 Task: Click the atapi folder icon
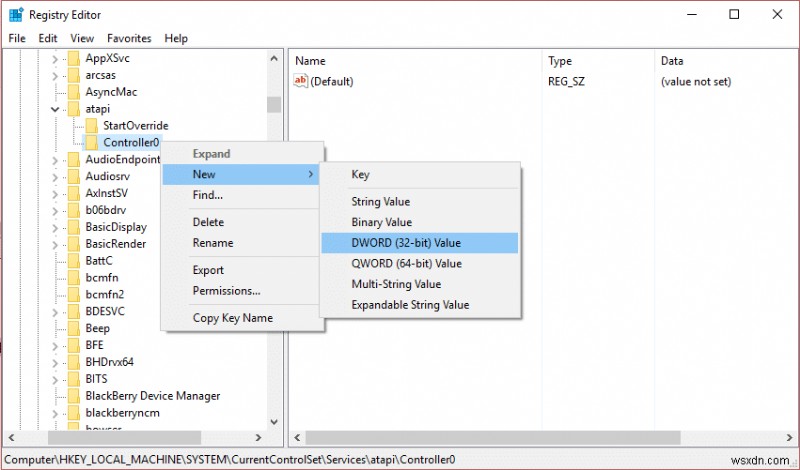74,109
